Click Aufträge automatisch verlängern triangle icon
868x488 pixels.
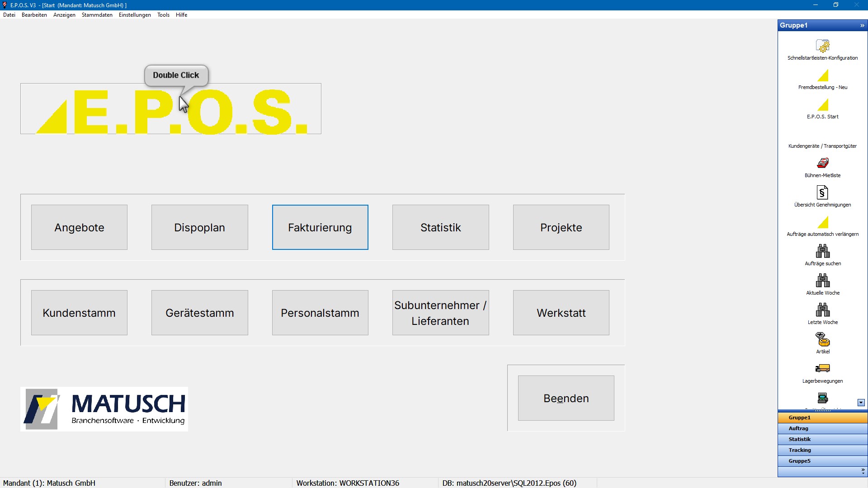(x=823, y=222)
